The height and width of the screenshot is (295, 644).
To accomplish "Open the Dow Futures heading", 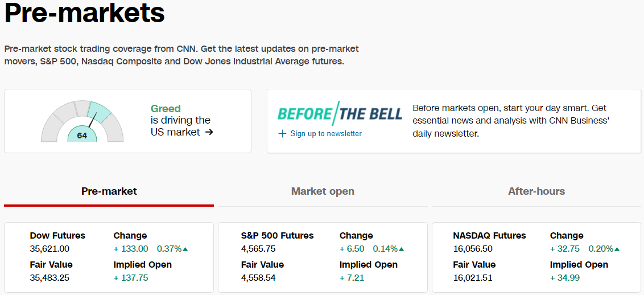I will (57, 236).
